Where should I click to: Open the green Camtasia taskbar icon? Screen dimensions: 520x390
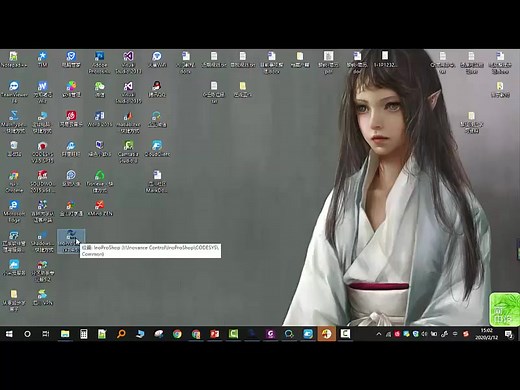pos(233,334)
